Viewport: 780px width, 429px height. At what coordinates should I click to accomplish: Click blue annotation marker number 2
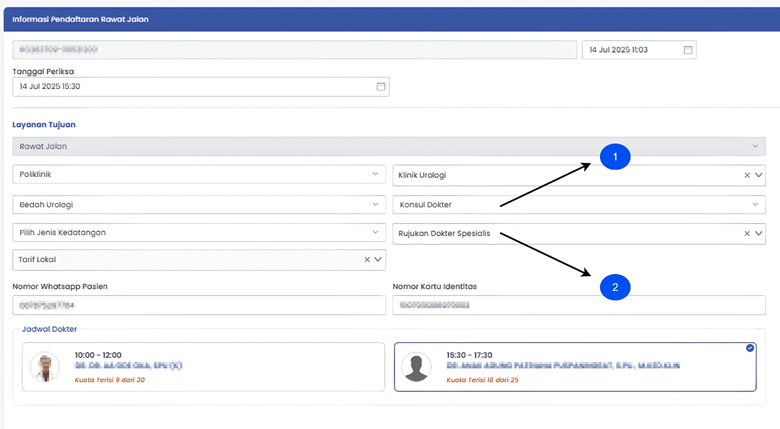point(614,287)
